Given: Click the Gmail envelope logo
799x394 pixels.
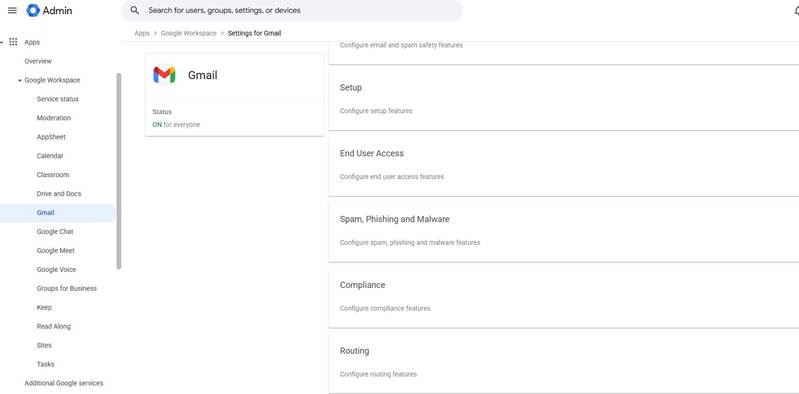Looking at the screenshot, I should tap(164, 75).
